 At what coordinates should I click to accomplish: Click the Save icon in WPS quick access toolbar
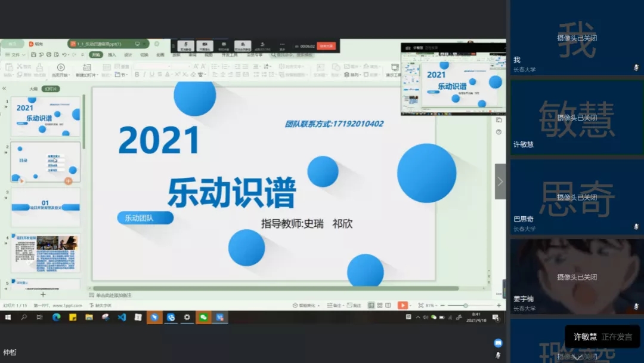(x=33, y=55)
